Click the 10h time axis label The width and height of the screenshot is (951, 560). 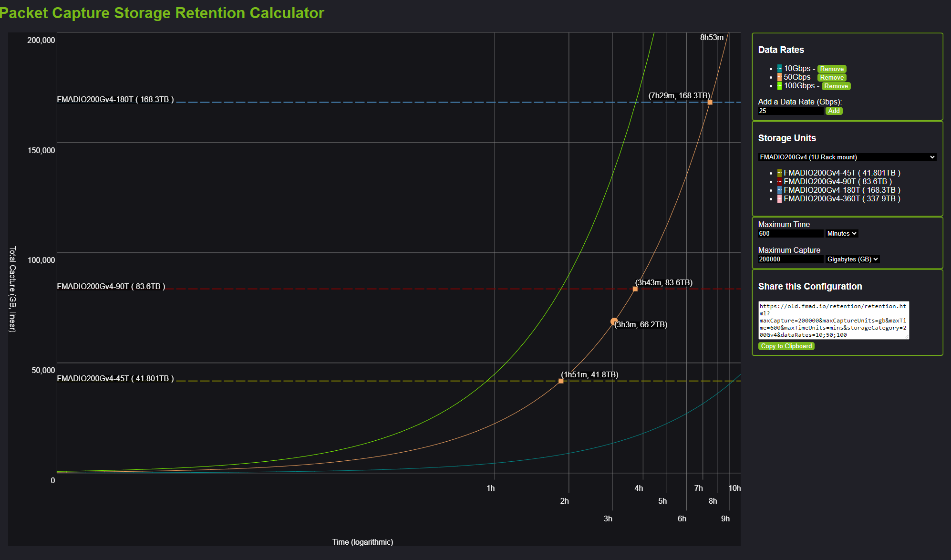pyautogui.click(x=734, y=488)
